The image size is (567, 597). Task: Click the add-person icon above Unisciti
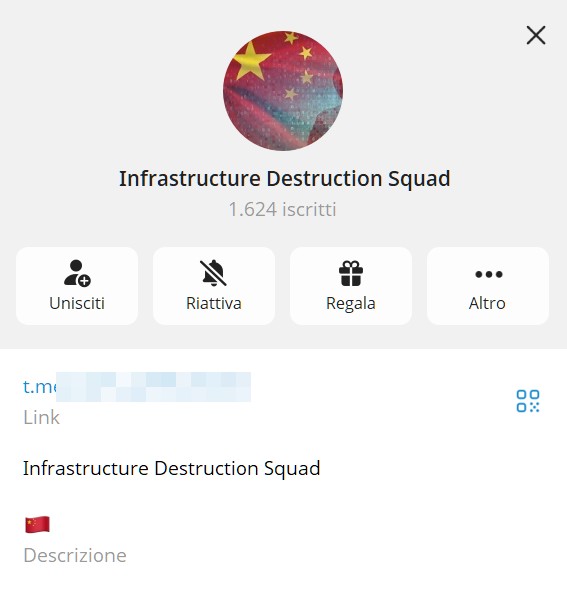click(x=77, y=273)
